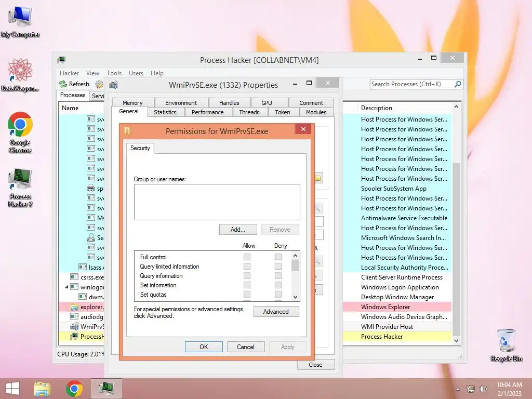
Task: Show hidden tray icons arrow
Action: [458, 389]
